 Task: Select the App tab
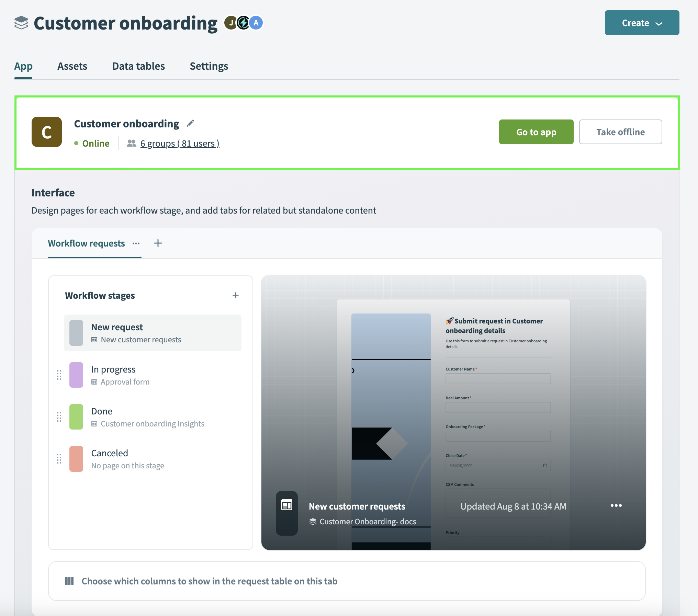23,65
